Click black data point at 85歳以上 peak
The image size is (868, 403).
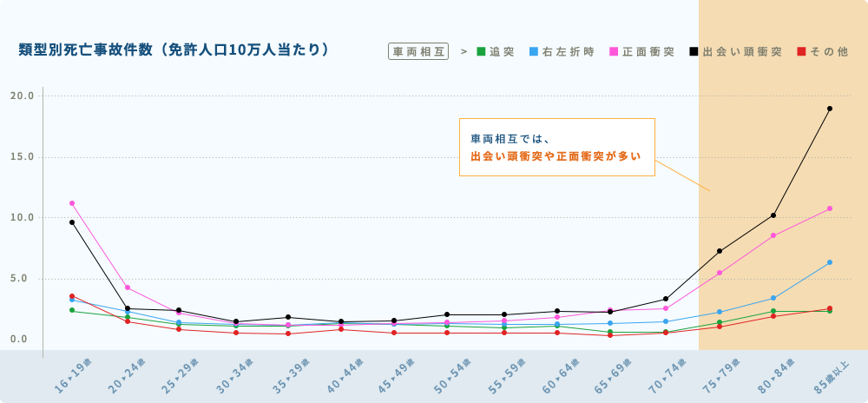[829, 109]
